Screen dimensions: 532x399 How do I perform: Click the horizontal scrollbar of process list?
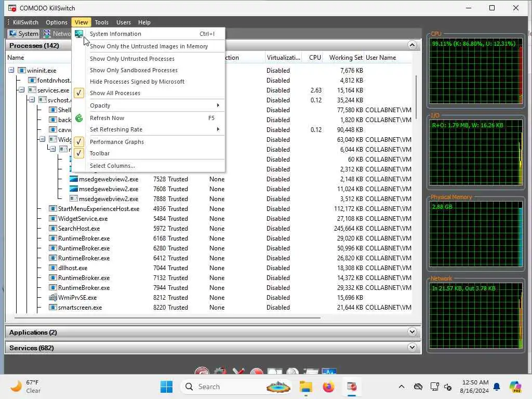(168, 318)
